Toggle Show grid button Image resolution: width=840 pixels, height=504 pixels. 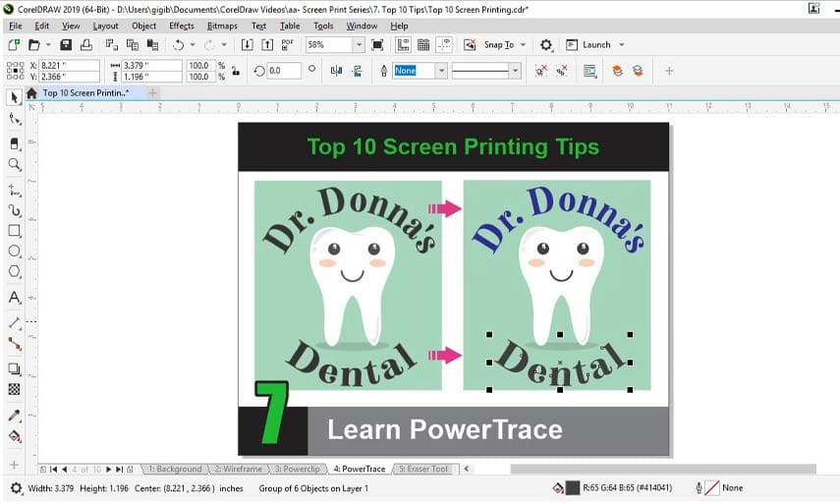point(423,45)
